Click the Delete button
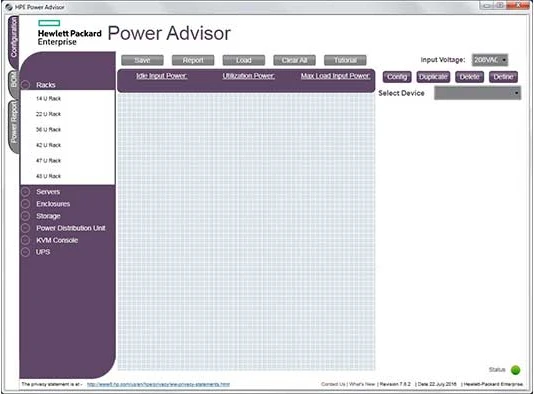Viewport: 534px width, 394px height. [470, 77]
